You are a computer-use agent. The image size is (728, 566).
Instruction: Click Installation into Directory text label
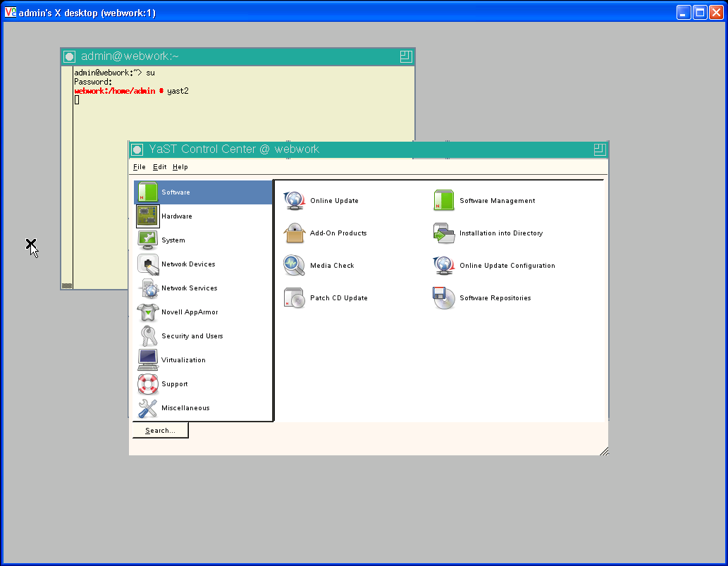tap(501, 233)
